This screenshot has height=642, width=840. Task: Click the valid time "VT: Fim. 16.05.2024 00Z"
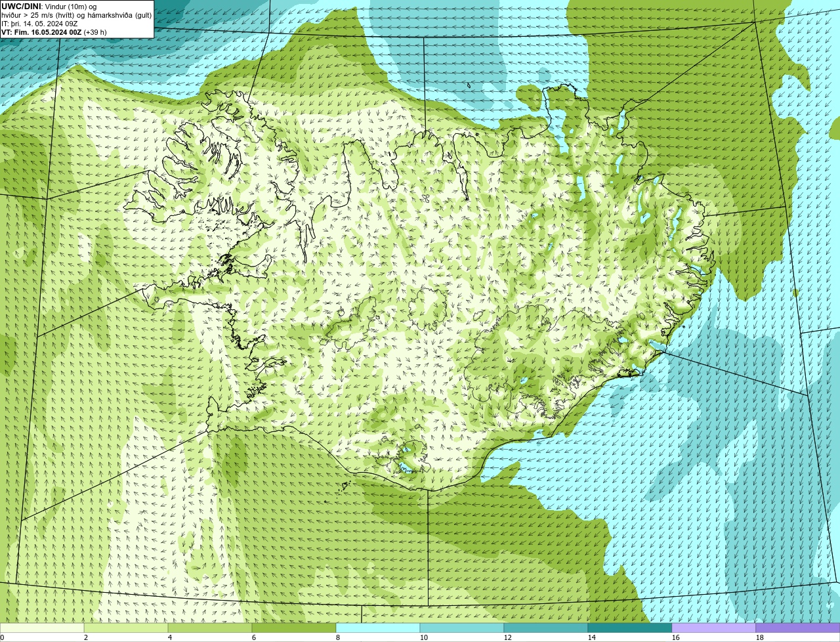[x=41, y=32]
